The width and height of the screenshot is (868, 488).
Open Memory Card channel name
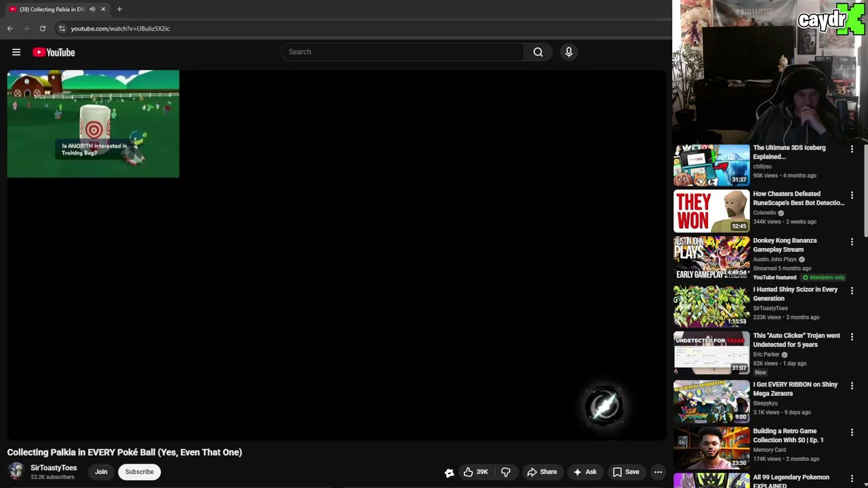(x=770, y=450)
